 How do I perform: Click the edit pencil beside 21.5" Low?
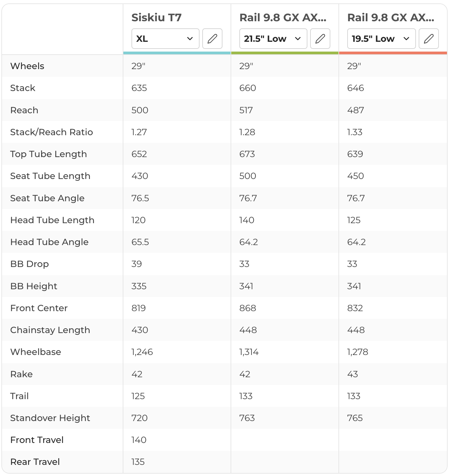[x=320, y=39]
